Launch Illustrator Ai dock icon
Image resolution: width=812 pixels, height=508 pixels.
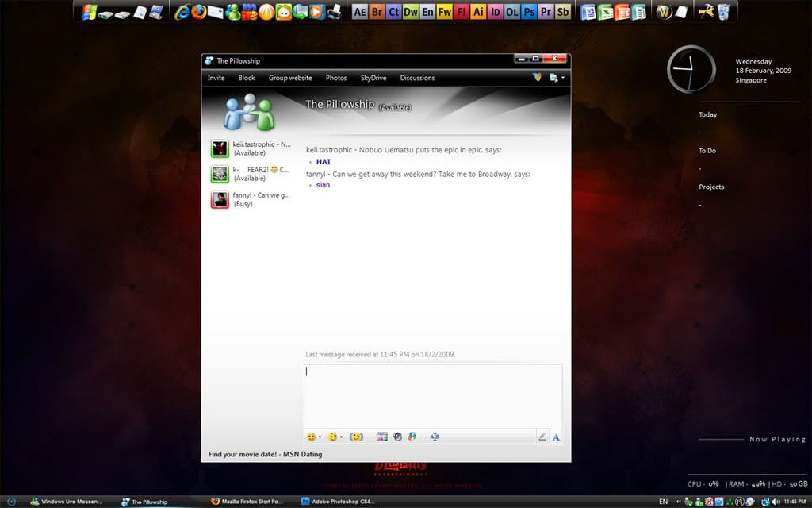tap(478, 12)
